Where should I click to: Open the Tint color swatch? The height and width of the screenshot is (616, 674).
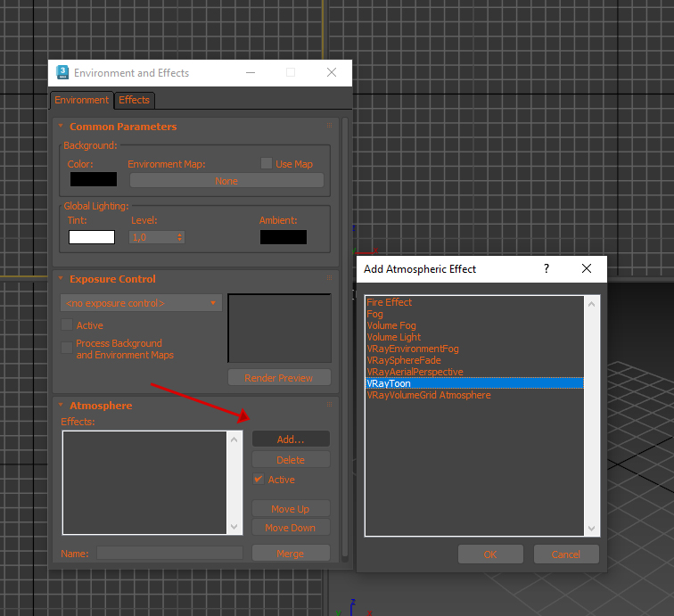(x=92, y=237)
